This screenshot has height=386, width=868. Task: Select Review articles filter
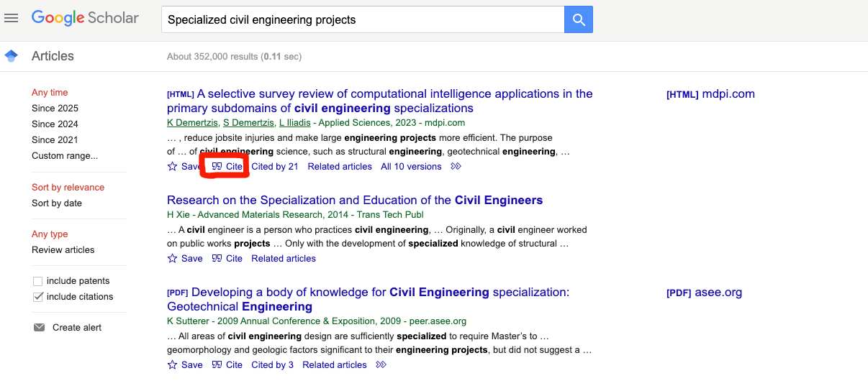coord(63,250)
